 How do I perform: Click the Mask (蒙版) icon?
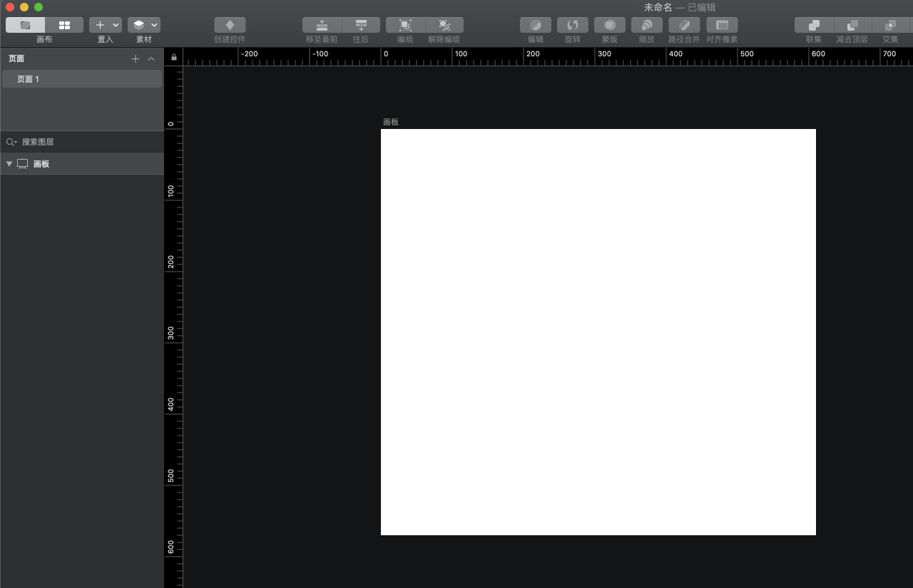[610, 25]
